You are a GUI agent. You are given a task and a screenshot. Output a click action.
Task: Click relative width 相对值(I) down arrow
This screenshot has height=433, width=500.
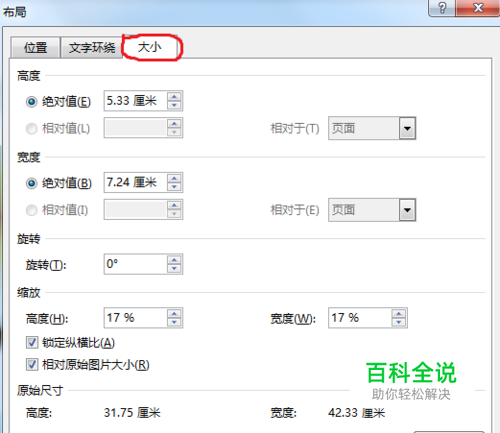coord(174,214)
